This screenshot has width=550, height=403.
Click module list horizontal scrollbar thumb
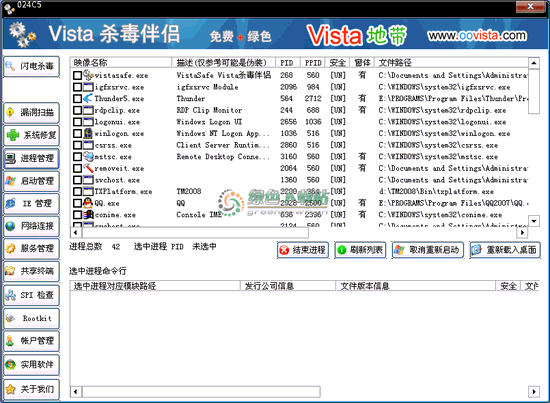click(201, 391)
